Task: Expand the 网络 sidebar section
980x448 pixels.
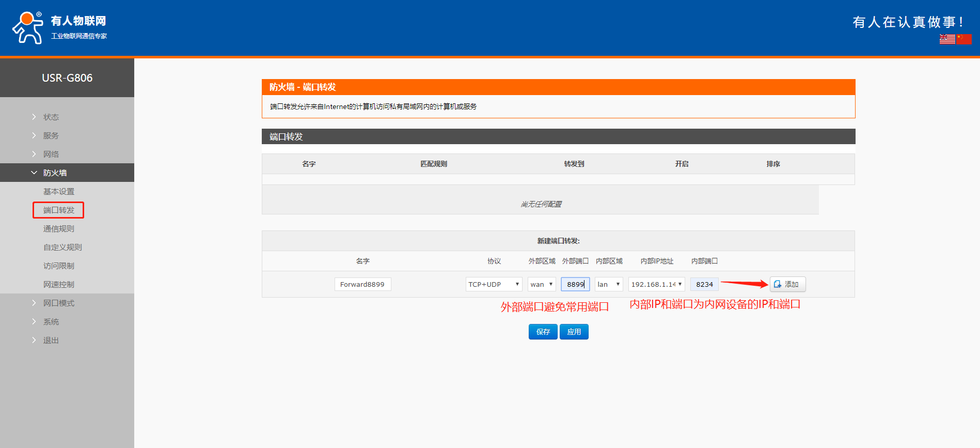Action: coord(51,155)
